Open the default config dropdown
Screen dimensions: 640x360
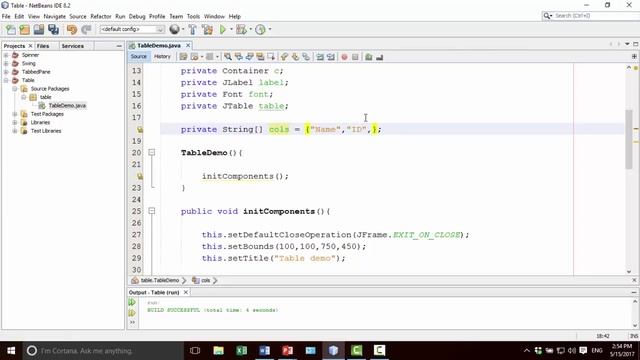point(160,29)
